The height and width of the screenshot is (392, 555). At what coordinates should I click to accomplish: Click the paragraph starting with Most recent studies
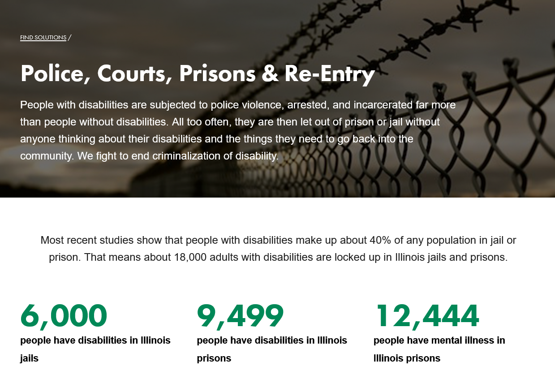pyautogui.click(x=278, y=249)
